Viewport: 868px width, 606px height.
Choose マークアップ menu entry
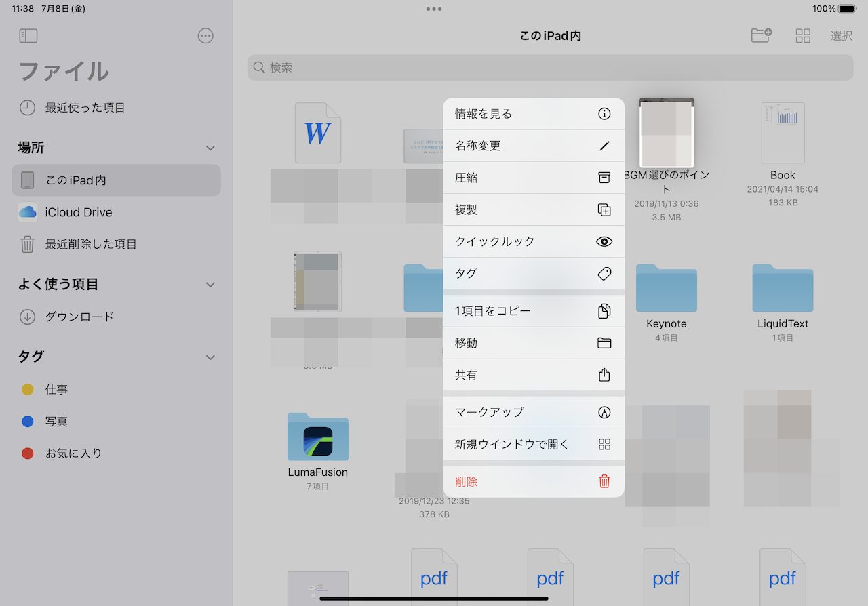click(534, 412)
